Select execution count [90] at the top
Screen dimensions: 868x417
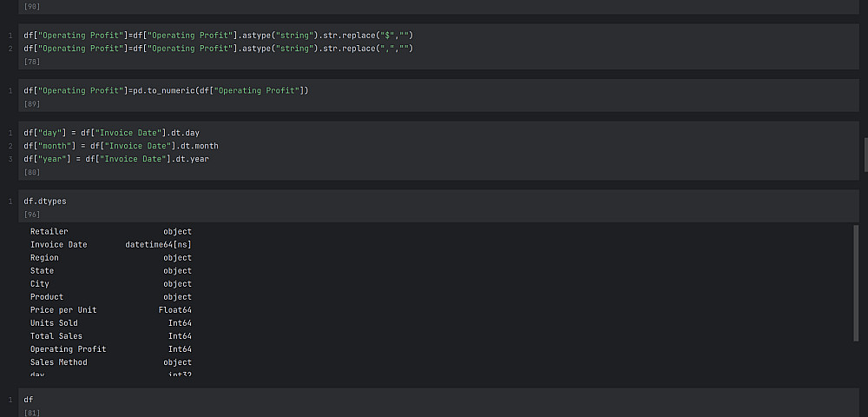(x=32, y=7)
